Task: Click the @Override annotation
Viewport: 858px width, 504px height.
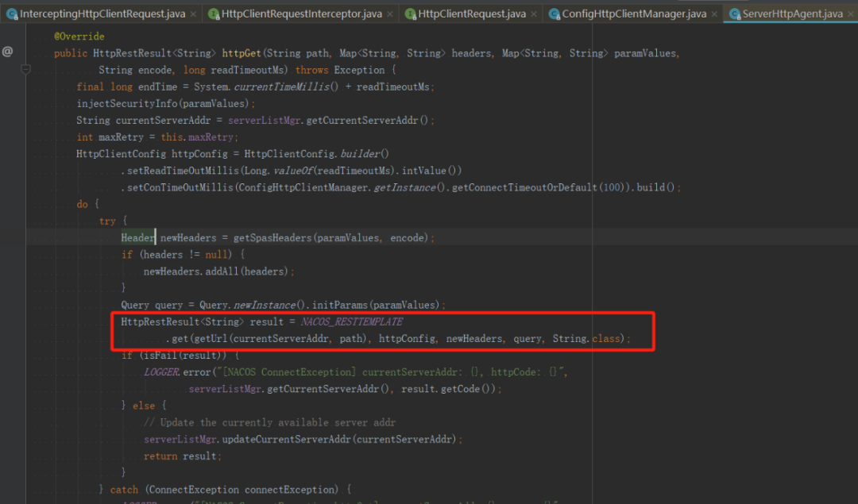Action: click(x=79, y=37)
